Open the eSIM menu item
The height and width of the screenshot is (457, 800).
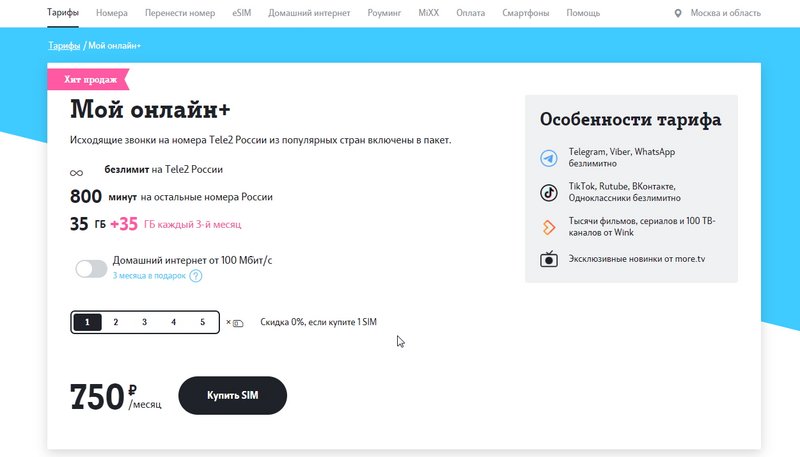pyautogui.click(x=242, y=13)
